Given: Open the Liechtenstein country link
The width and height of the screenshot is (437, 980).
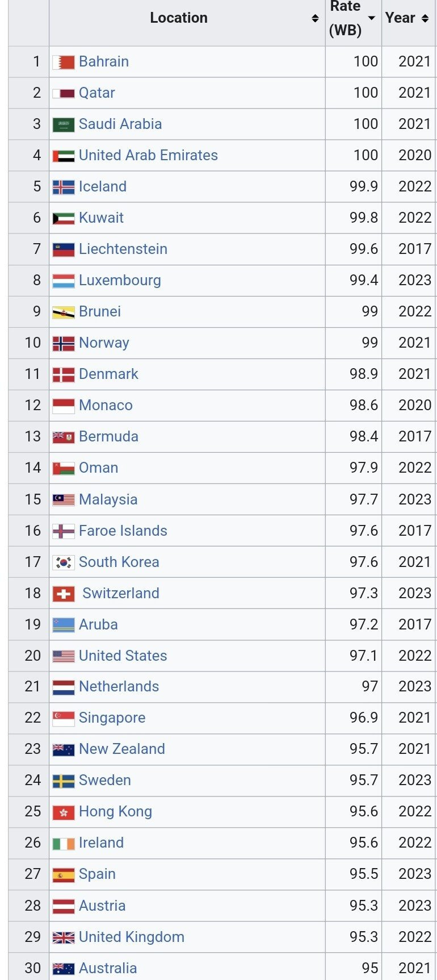Looking at the screenshot, I should [123, 249].
